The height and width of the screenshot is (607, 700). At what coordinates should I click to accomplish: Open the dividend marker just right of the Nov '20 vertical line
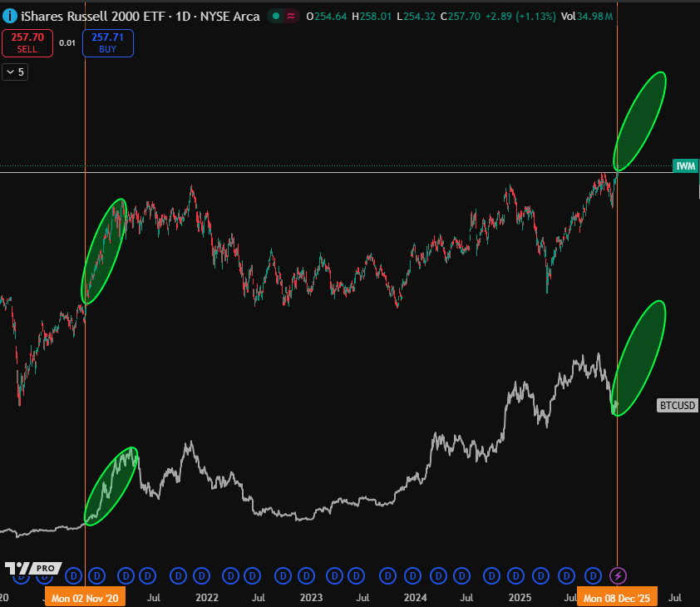coord(97,575)
